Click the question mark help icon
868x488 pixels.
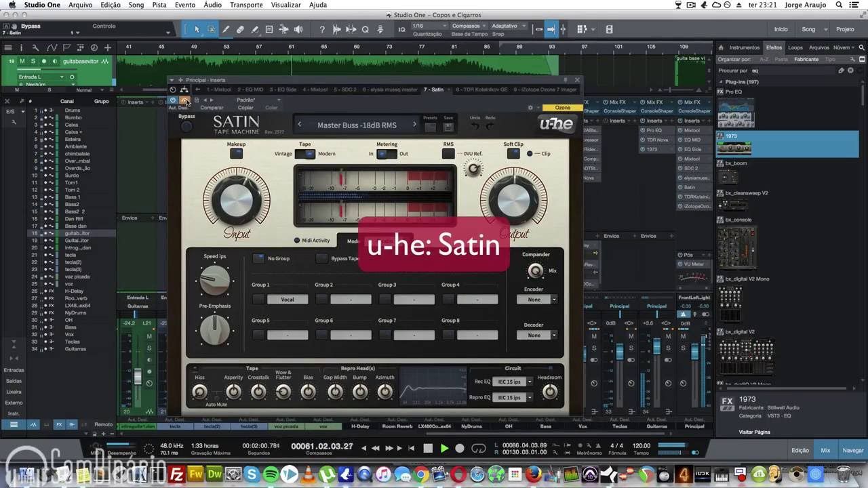pyautogui.click(x=322, y=29)
